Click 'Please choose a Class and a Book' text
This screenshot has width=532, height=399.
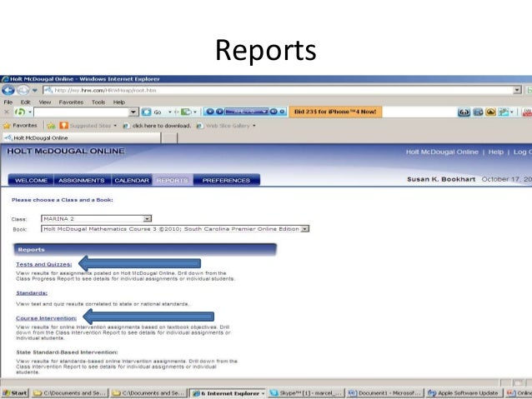pos(63,200)
